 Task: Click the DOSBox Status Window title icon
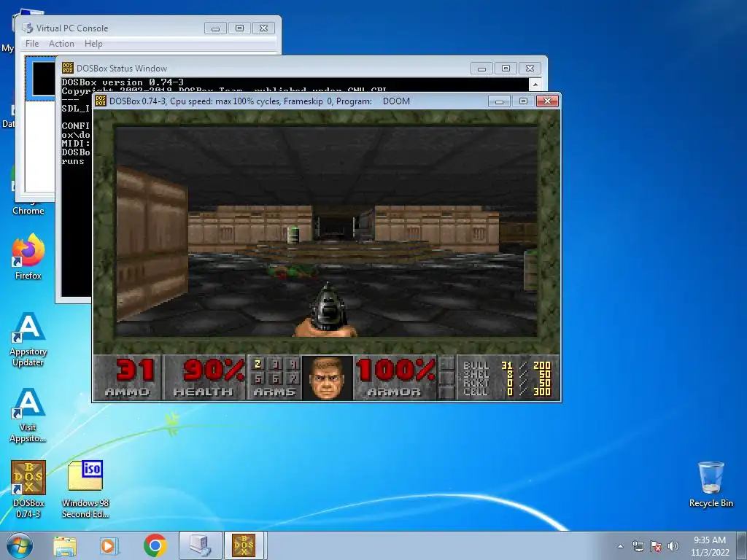click(x=68, y=68)
